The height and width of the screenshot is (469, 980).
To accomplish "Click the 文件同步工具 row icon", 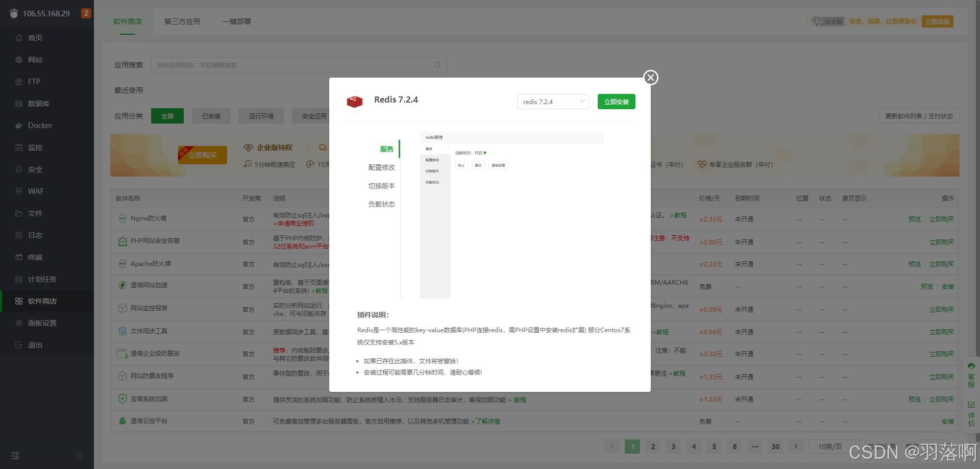I will (122, 331).
